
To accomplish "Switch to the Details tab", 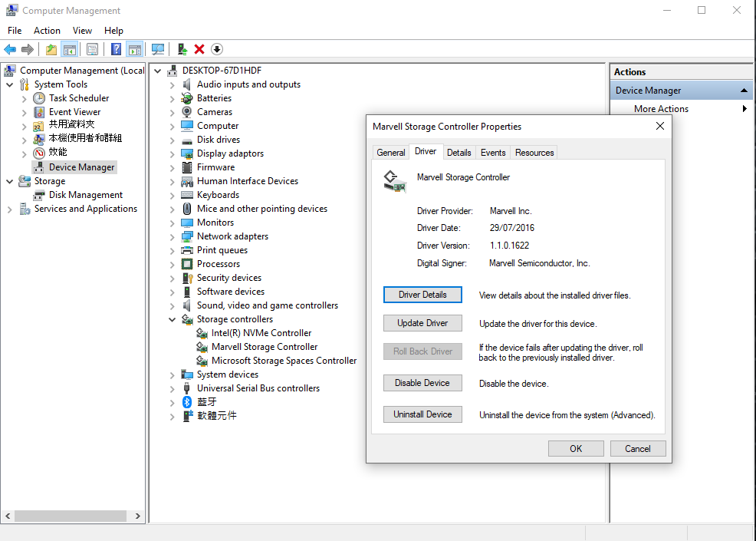I will point(459,153).
